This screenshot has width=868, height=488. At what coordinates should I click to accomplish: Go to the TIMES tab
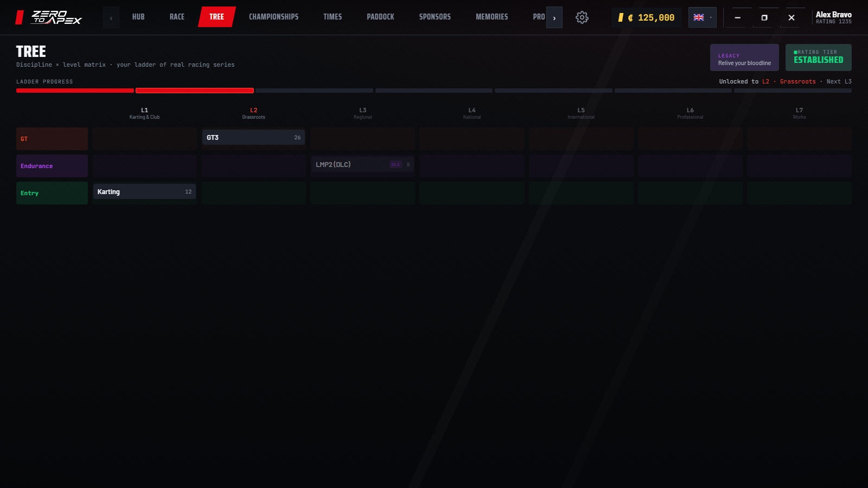[333, 17]
